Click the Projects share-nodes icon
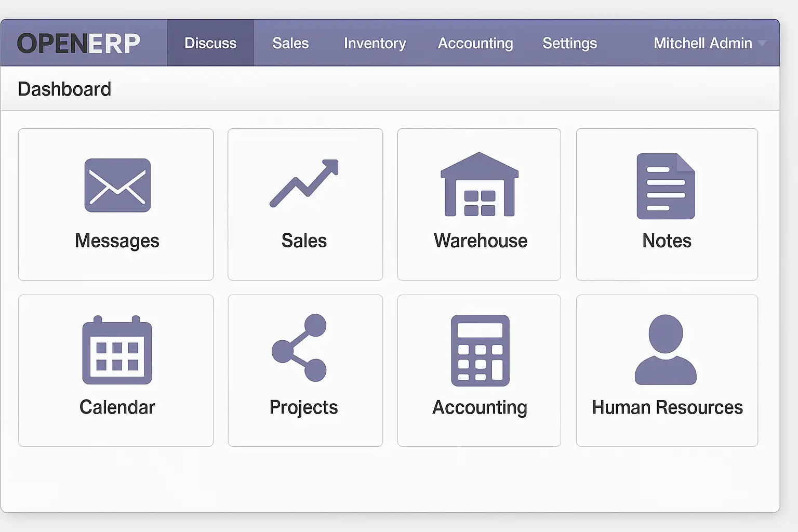 coord(300,348)
